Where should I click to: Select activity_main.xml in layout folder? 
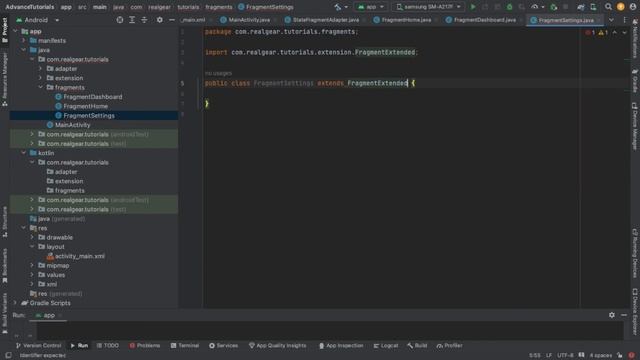click(x=80, y=256)
